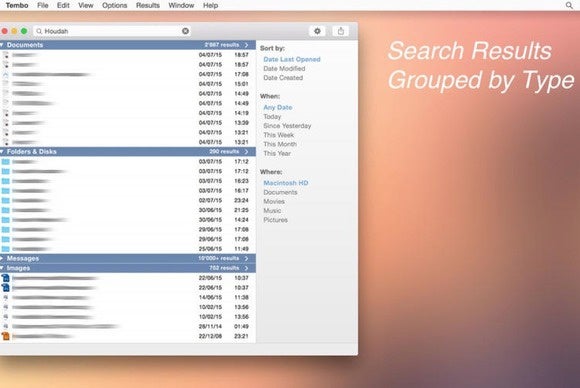The height and width of the screenshot is (388, 580).
Task: Collapse the Images group
Action: point(2,268)
